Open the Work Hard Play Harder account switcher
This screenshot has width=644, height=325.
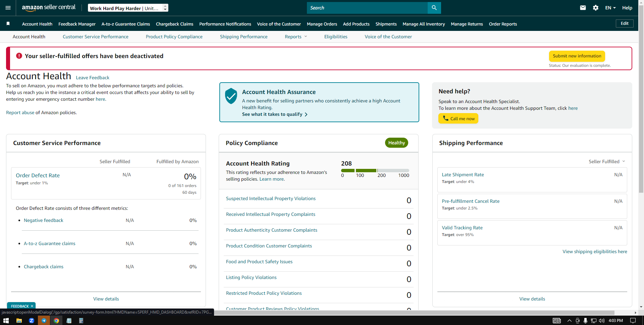128,8
